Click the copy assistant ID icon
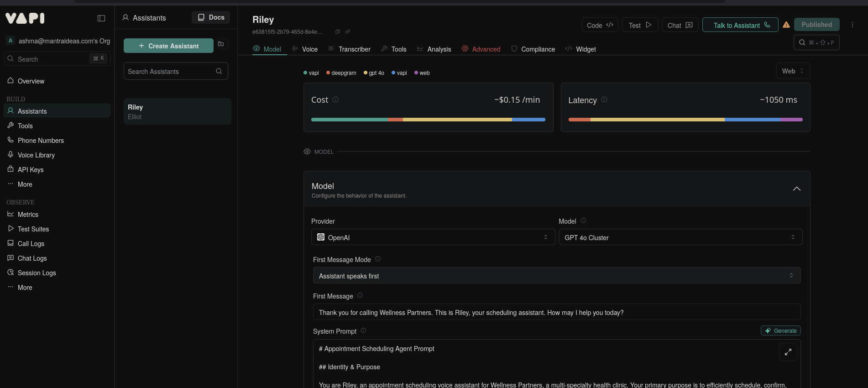 [x=338, y=31]
